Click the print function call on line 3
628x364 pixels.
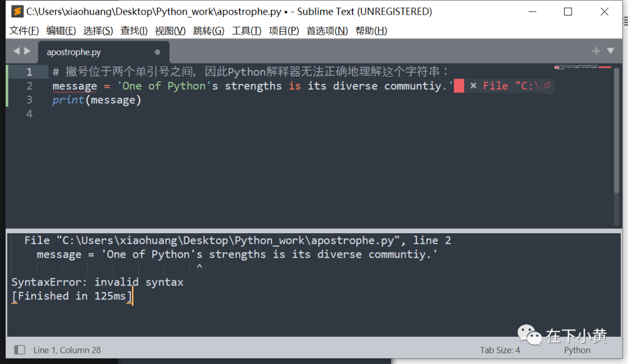(x=68, y=99)
